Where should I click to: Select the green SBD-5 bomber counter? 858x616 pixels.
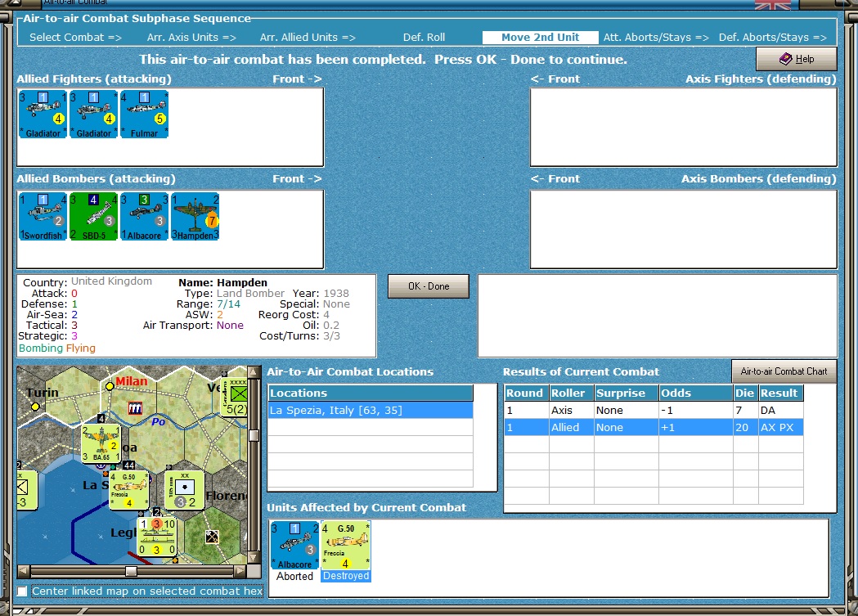click(x=93, y=217)
